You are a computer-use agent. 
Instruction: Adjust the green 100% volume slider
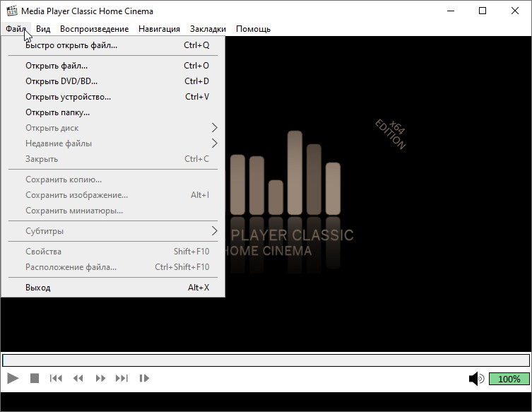click(x=509, y=379)
